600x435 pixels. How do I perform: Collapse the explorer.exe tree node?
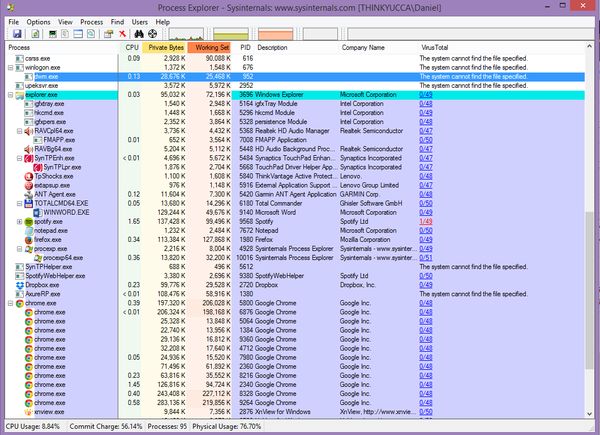pyautogui.click(x=11, y=95)
